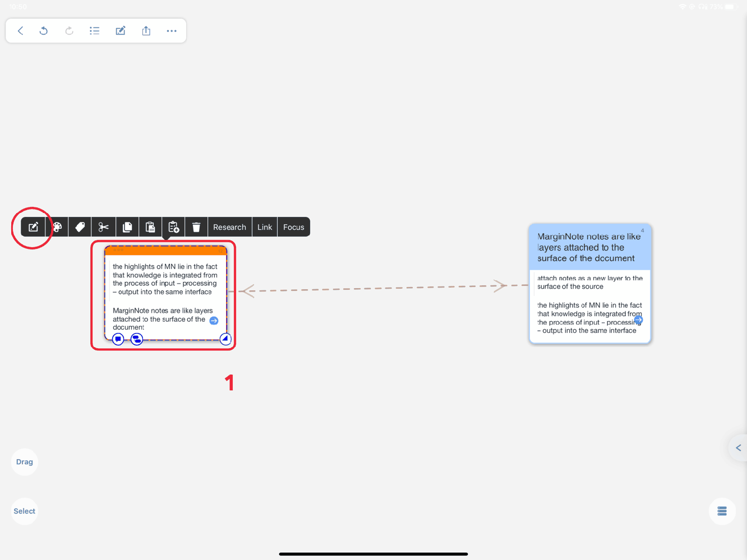Click 'the highlights of MN' paragraph in orange card
This screenshot has width=747, height=560.
click(x=165, y=279)
